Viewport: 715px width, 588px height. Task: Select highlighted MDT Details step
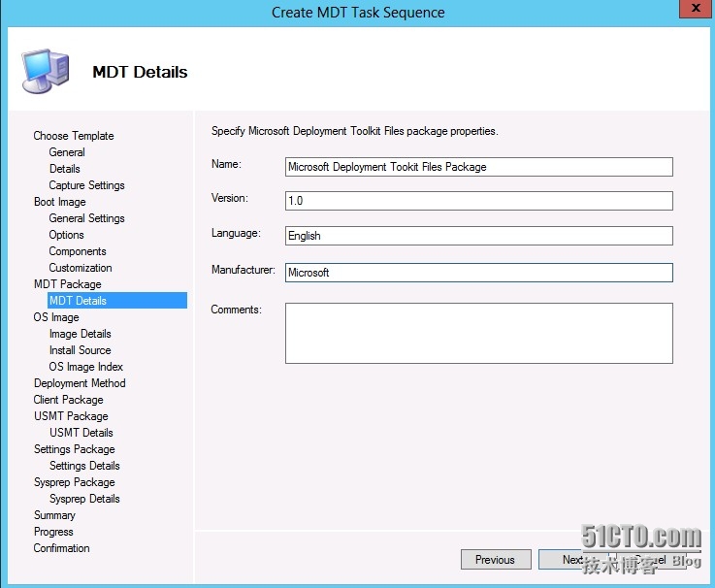pyautogui.click(x=117, y=301)
